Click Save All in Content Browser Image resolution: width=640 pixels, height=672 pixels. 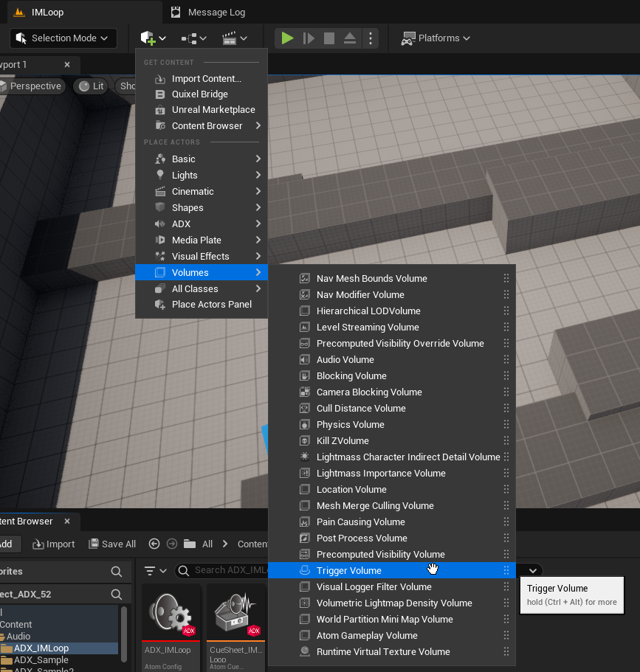(x=112, y=544)
